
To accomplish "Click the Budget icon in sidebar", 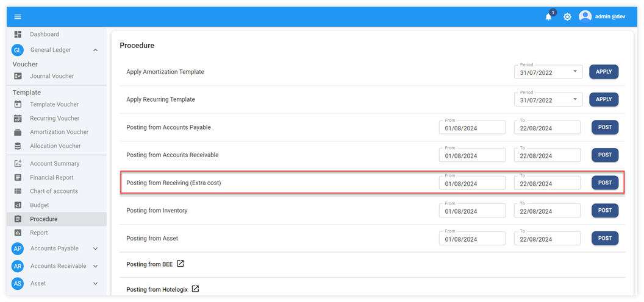I will tap(18, 205).
